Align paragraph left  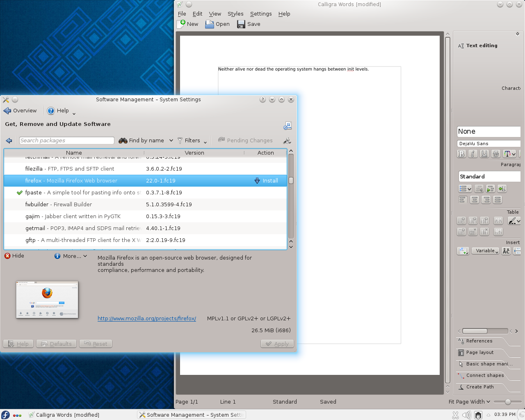point(463,200)
